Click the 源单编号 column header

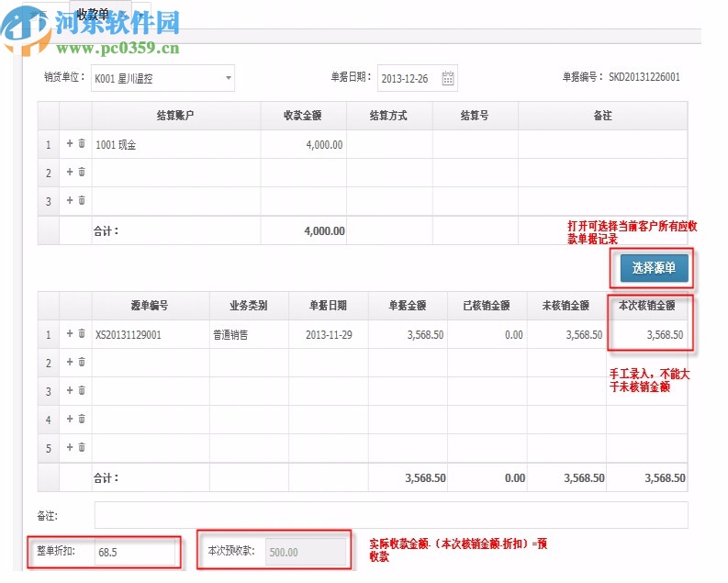151,306
